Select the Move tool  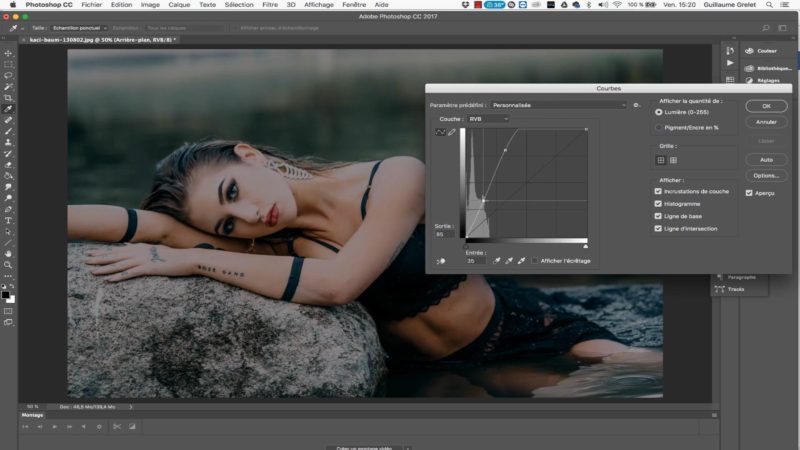(8, 53)
